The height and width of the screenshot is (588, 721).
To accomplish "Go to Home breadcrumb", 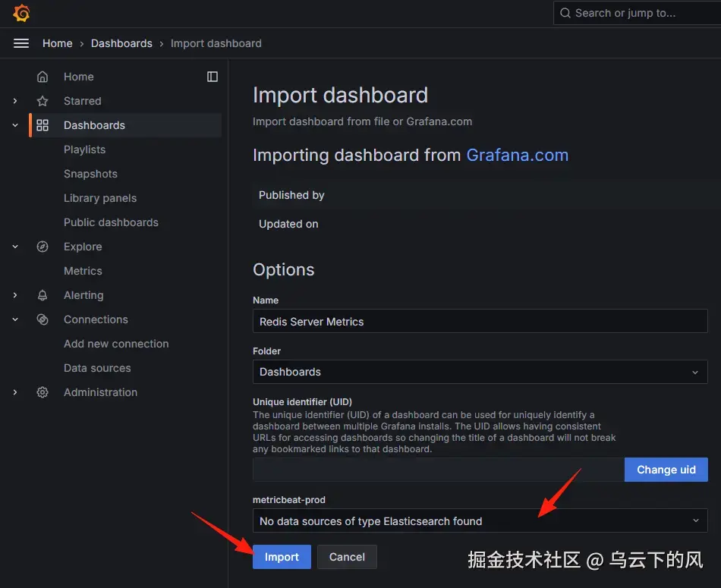I will 58,43.
